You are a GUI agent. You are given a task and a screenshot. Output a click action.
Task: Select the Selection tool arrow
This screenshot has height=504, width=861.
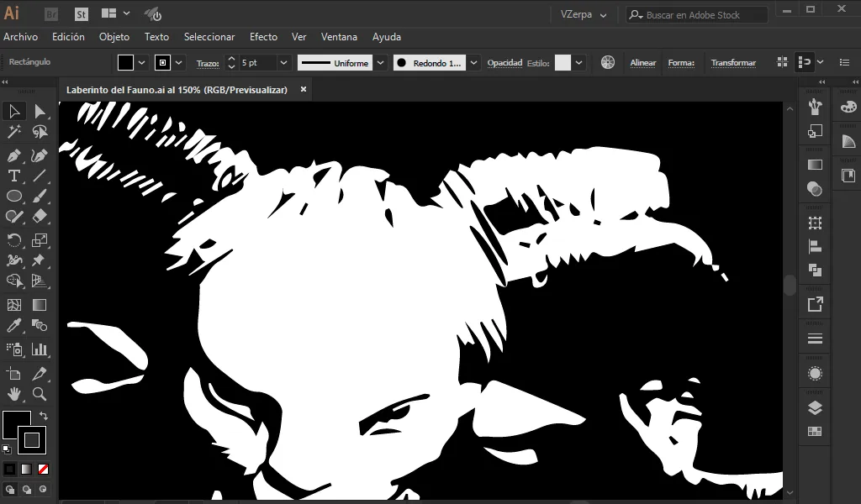coord(13,112)
